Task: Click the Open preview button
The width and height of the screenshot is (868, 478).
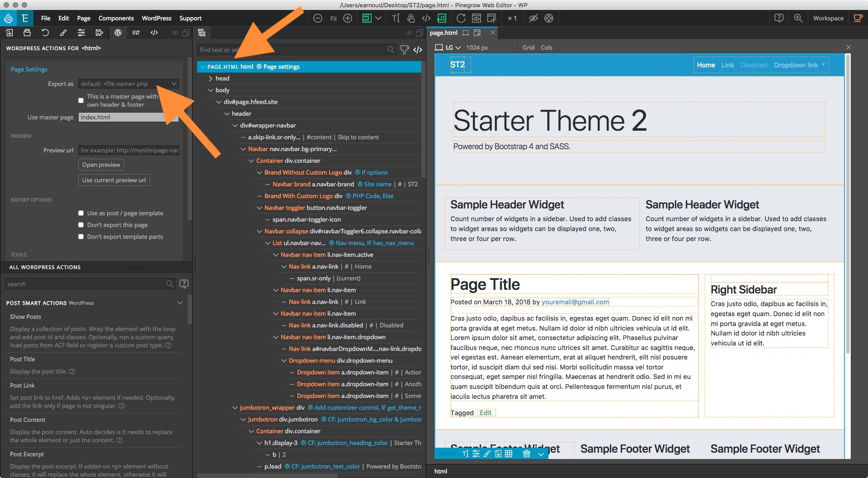Action: tap(101, 165)
